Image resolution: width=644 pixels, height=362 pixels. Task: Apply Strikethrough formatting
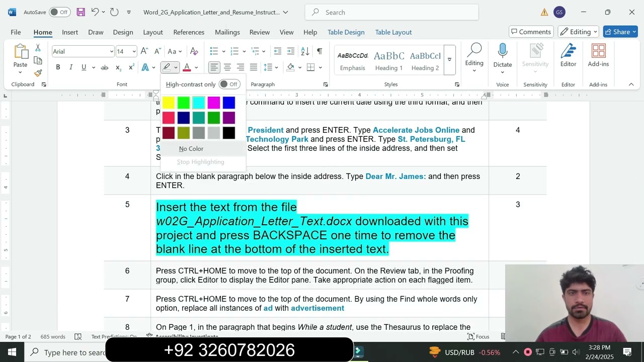(x=105, y=67)
